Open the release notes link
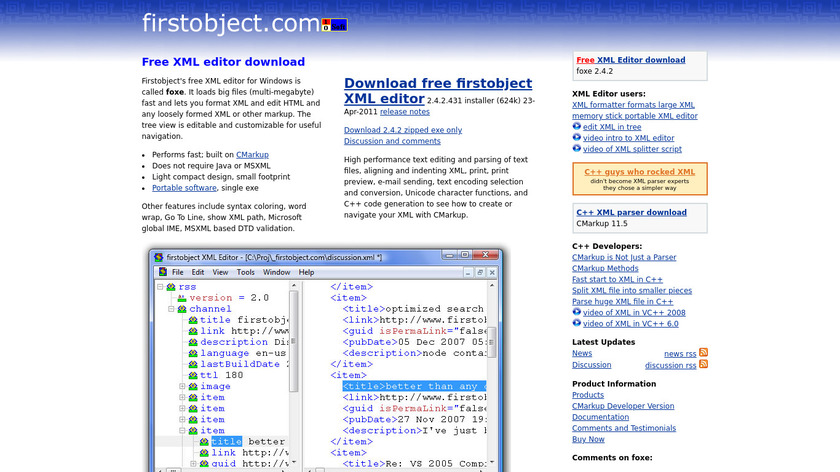The image size is (840, 472). tap(404, 111)
